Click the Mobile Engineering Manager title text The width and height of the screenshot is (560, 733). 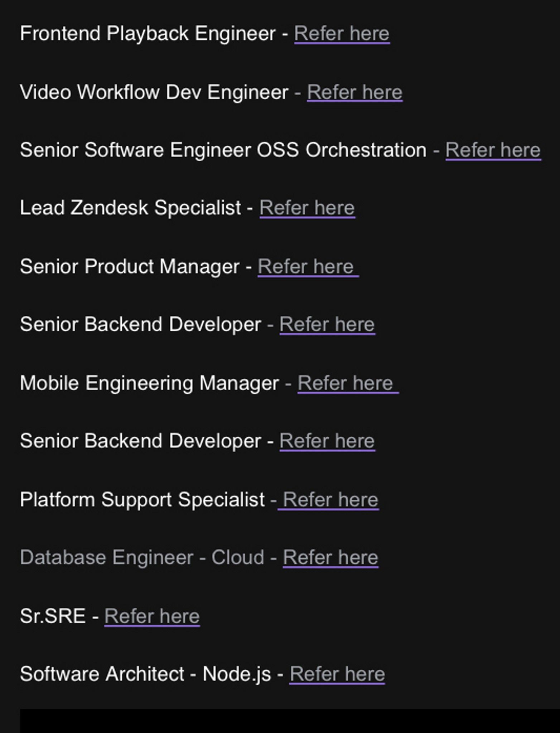coord(149,383)
